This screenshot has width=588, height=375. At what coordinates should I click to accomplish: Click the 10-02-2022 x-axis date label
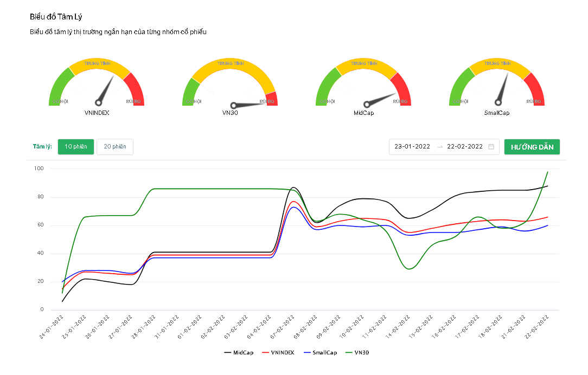[353, 327]
